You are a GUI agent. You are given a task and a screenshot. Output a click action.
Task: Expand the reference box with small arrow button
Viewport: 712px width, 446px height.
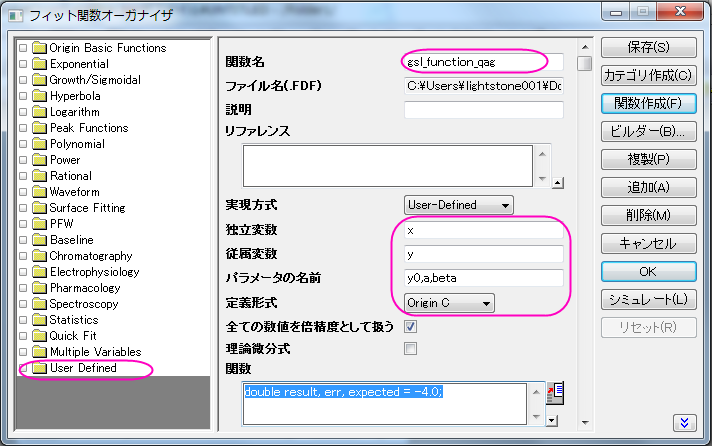click(x=558, y=183)
